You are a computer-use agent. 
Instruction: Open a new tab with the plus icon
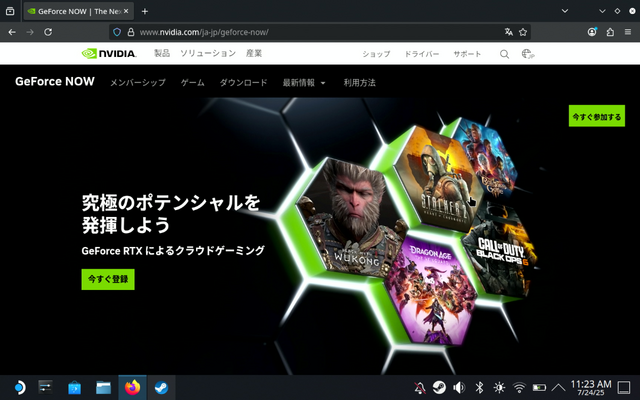pyautogui.click(x=144, y=11)
